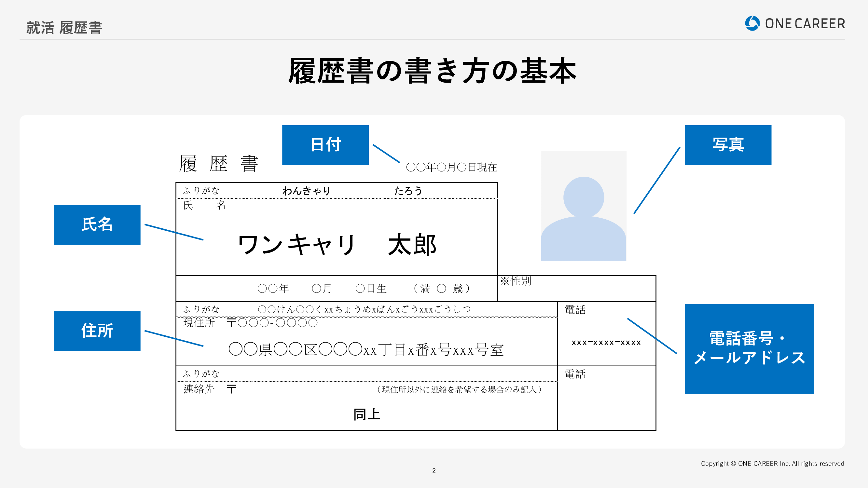Click the ONE CAREER logo icon
The height and width of the screenshot is (488, 868).
tap(752, 23)
